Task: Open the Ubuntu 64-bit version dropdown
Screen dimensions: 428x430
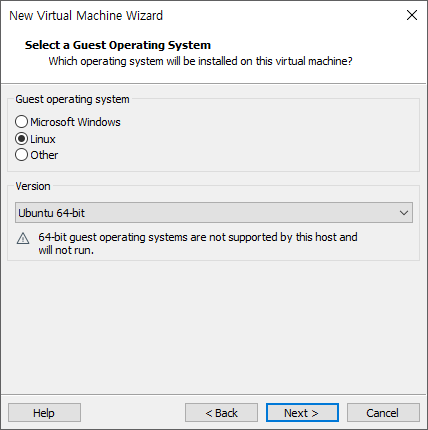Action: [x=214, y=212]
